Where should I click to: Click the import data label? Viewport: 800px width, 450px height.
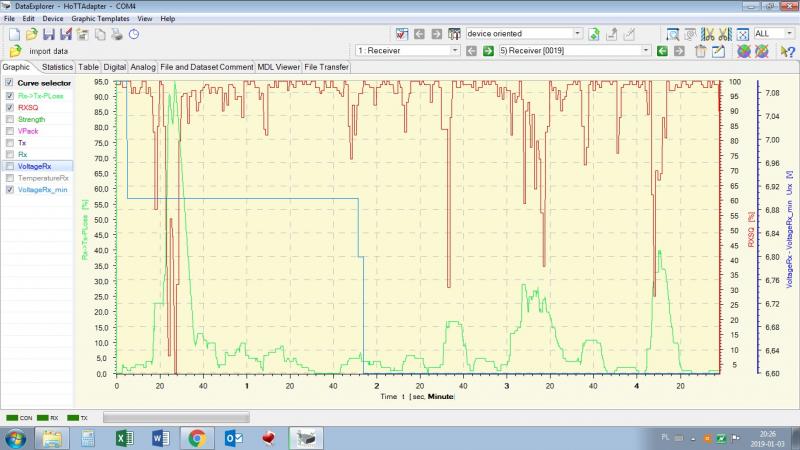click(x=49, y=51)
